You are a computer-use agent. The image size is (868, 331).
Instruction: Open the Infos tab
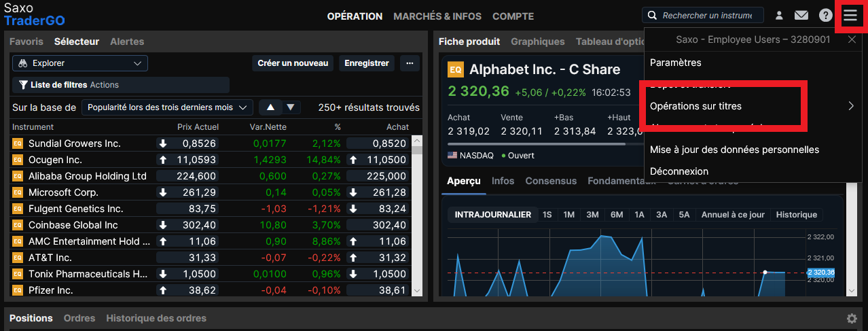click(503, 181)
